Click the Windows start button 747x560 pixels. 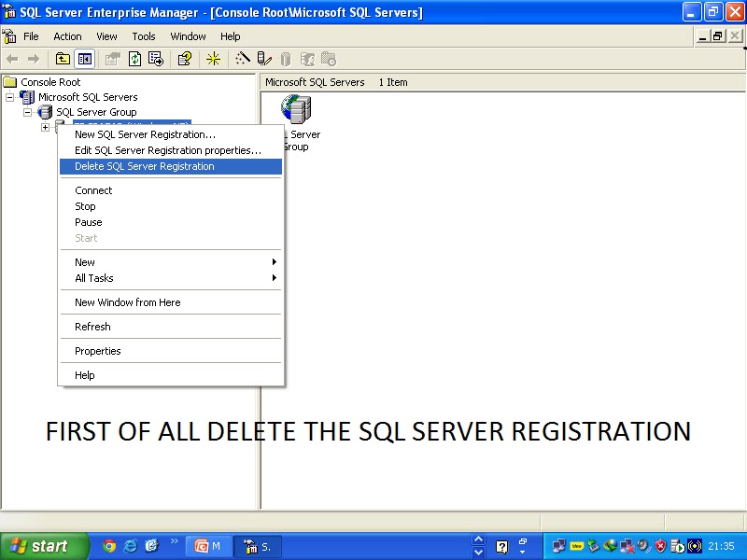[44, 546]
